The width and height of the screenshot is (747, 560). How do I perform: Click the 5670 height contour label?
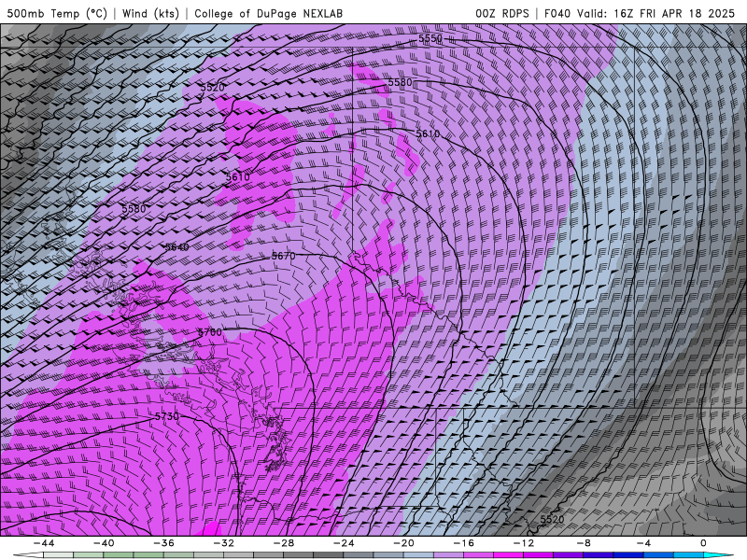coord(284,256)
